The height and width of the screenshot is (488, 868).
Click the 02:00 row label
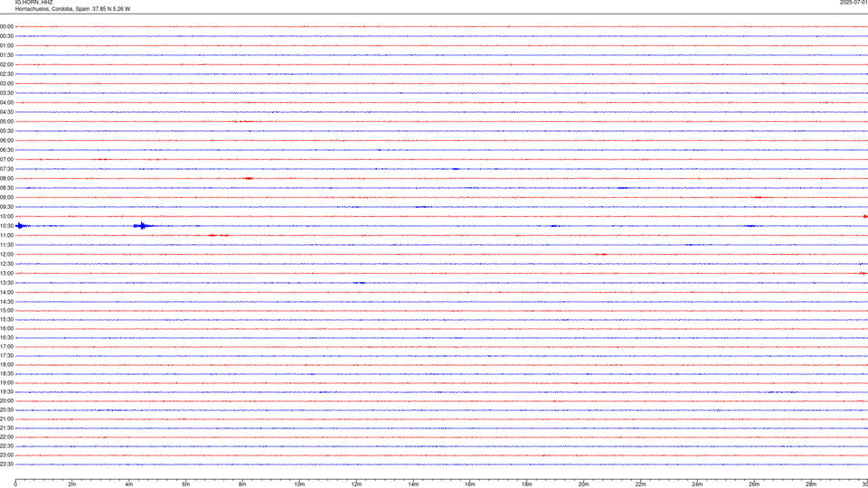pyautogui.click(x=6, y=65)
